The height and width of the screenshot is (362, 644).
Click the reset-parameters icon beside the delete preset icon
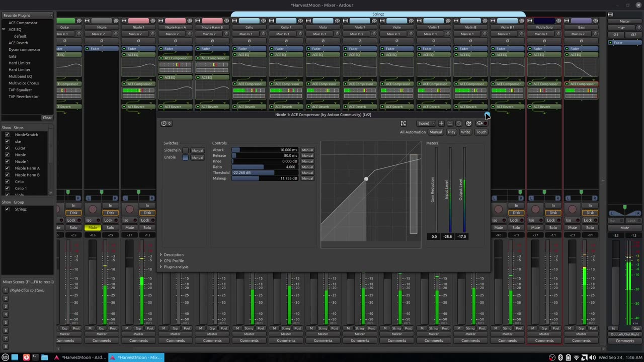(x=468, y=123)
